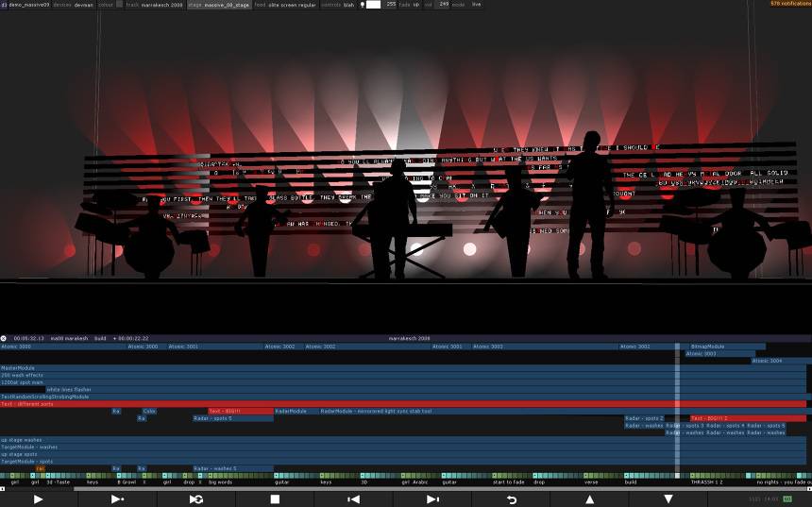Screen dimensions: 812x507
Task: Select the Atomic 3004 clip
Action: pyautogui.click(x=782, y=361)
